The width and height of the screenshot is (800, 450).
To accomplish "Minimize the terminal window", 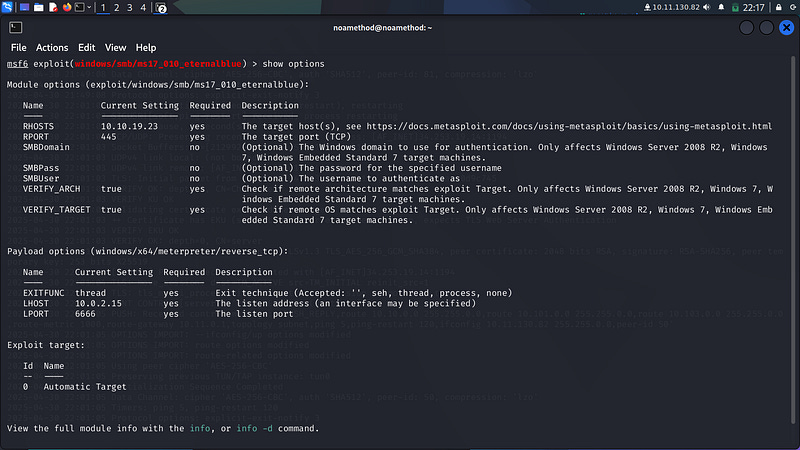I will pos(746,28).
